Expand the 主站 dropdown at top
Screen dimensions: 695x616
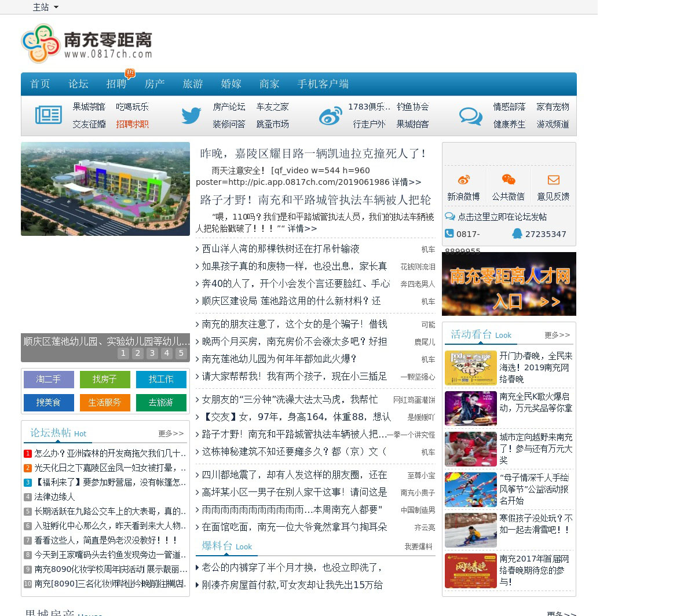click(46, 7)
